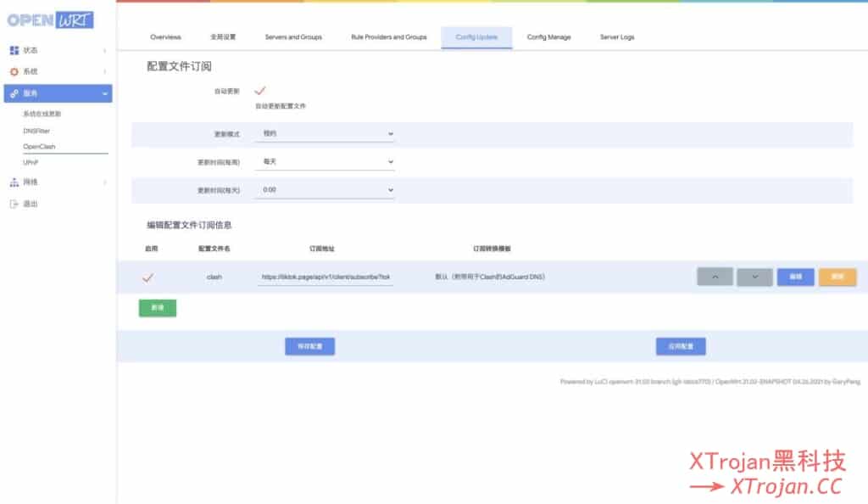Open the weekly update time dropdown showing 每天

click(325, 161)
